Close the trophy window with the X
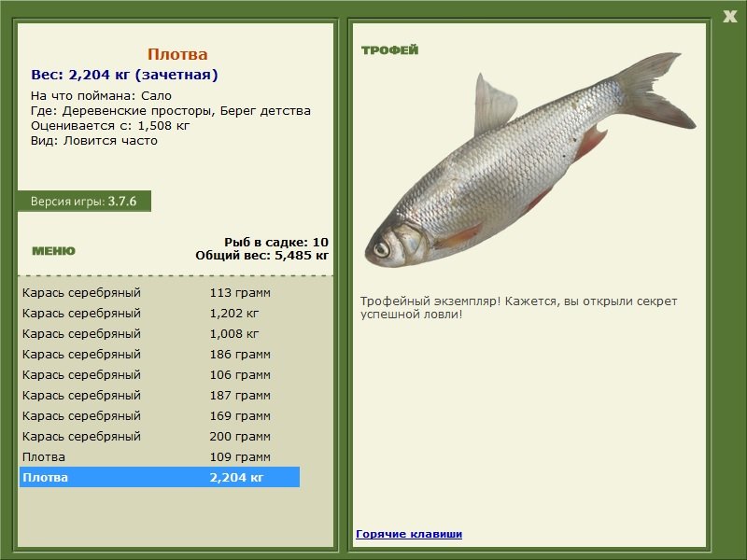 pyautogui.click(x=729, y=17)
